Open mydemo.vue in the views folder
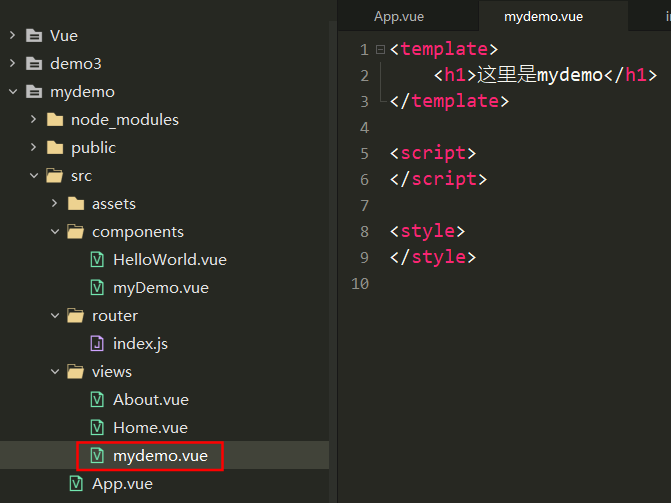671x503 pixels. point(160,456)
